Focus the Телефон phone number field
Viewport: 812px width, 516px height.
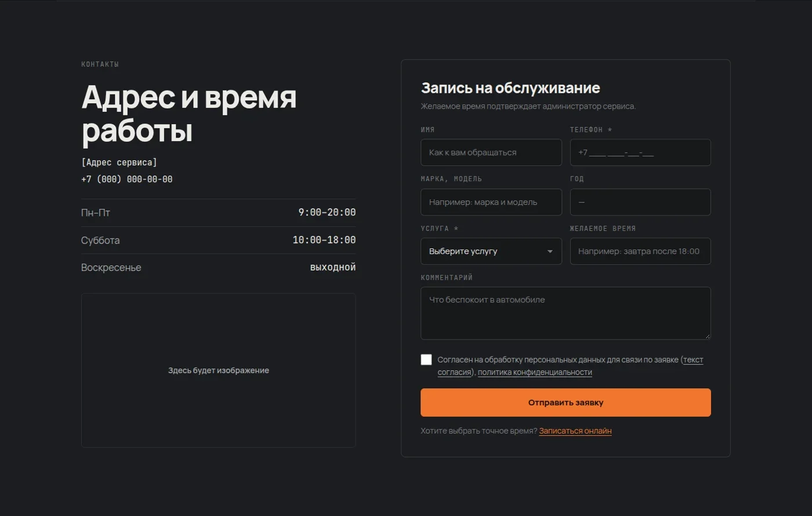(x=640, y=153)
